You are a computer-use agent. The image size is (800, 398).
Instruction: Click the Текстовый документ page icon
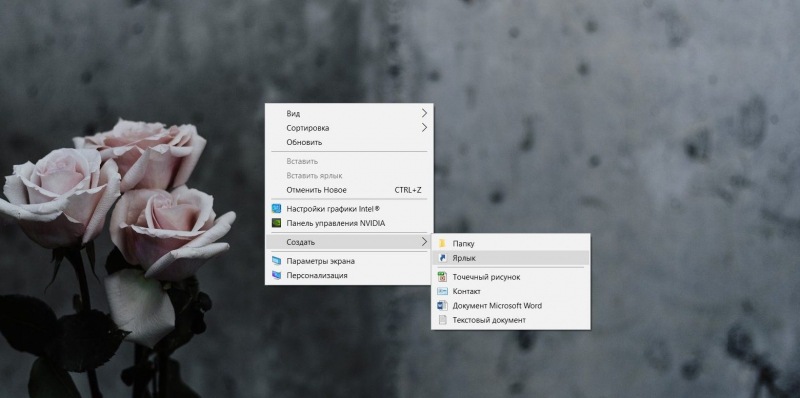coord(442,320)
